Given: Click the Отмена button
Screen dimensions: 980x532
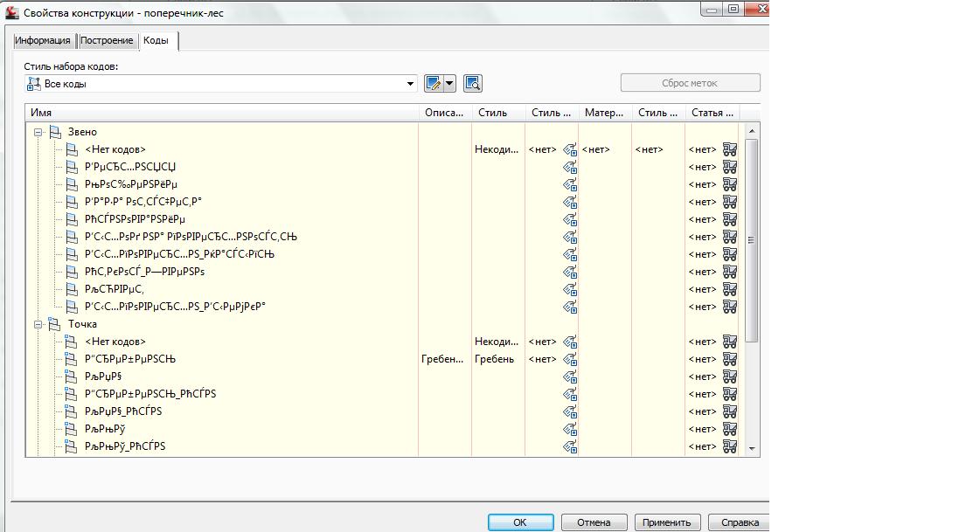Looking at the screenshot, I should click(x=594, y=522).
